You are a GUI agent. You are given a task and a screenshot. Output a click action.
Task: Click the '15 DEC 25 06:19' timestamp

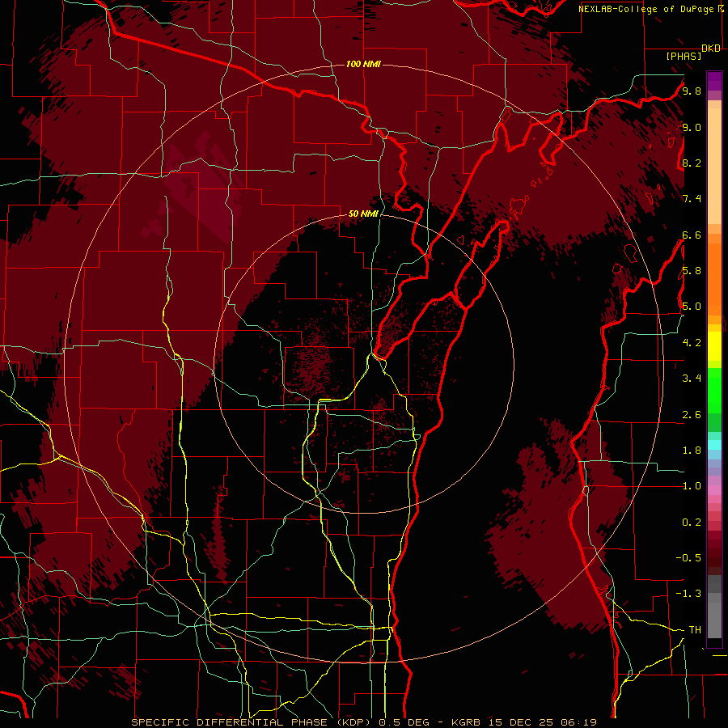tap(542, 722)
